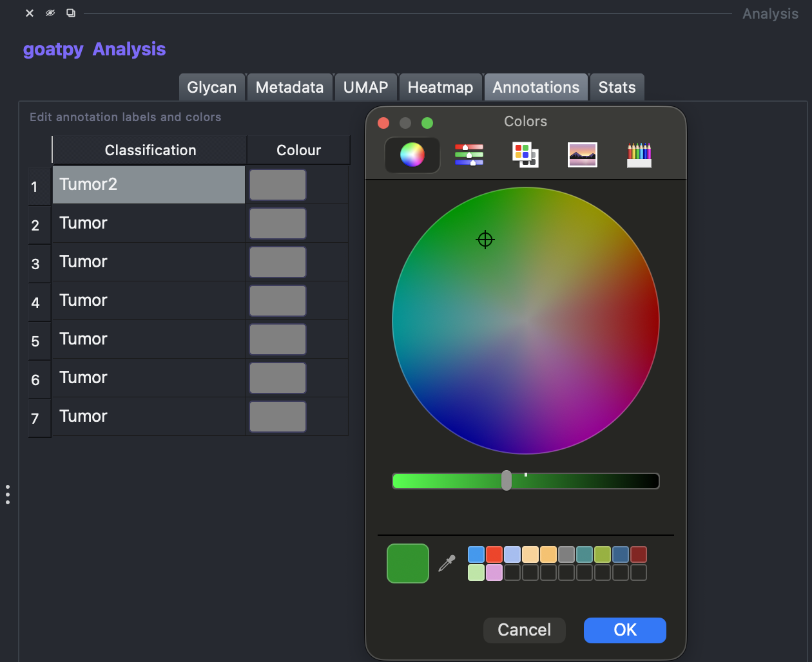
Task: Open the color palettes mode
Action: 525,155
